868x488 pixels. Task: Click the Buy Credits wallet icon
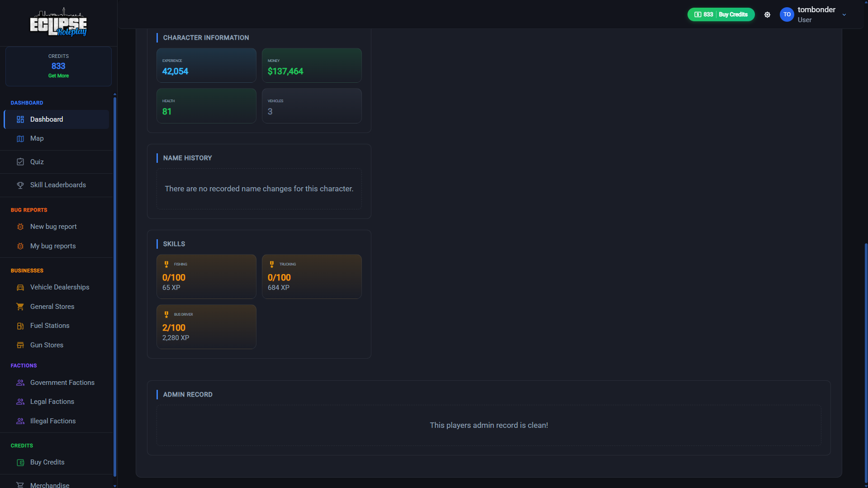tap(20, 462)
